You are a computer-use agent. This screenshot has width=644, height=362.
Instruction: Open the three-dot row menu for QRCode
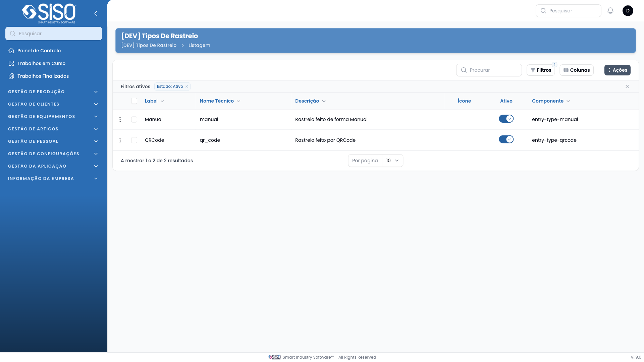[x=120, y=140]
